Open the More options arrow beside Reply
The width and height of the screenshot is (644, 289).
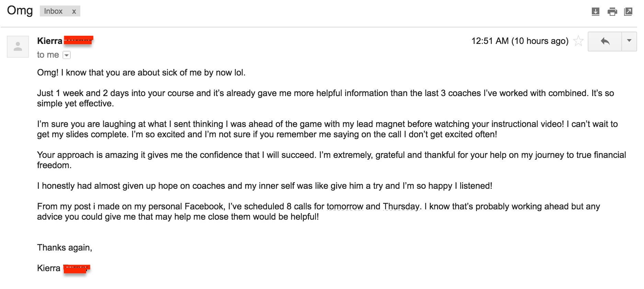pyautogui.click(x=629, y=41)
